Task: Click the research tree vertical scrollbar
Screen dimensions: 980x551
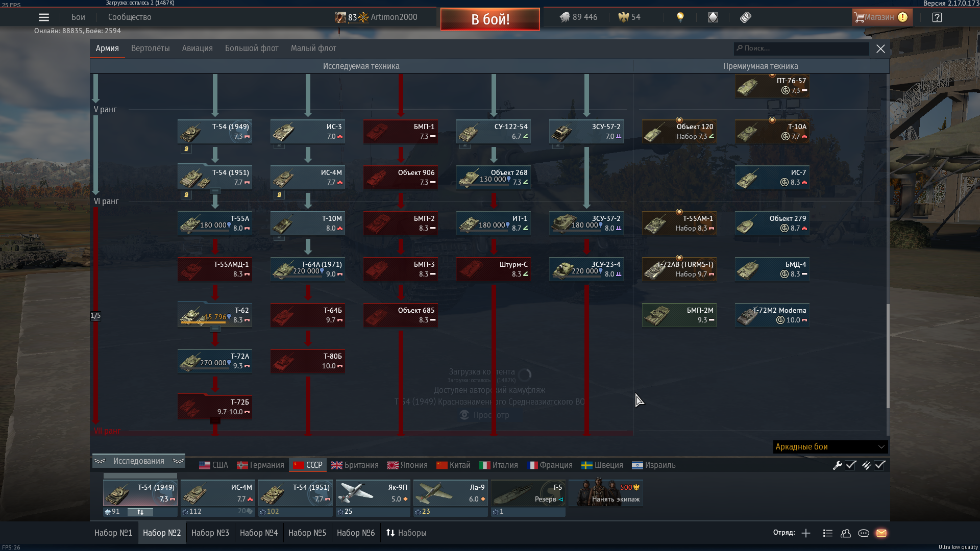Action: click(888, 356)
